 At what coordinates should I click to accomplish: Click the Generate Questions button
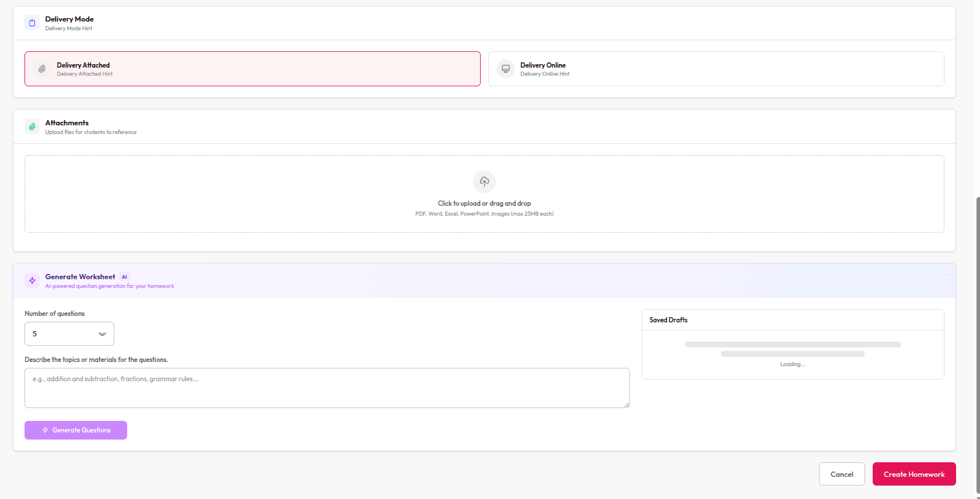(x=76, y=430)
